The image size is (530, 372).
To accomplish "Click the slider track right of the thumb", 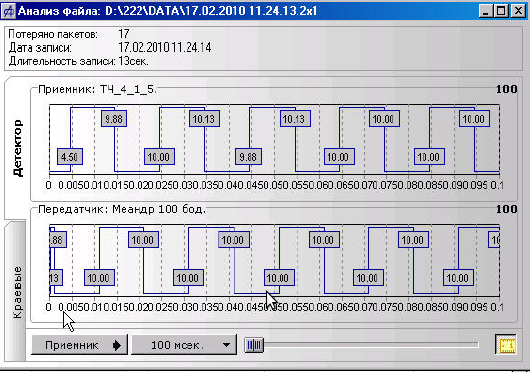I will pyautogui.click(x=371, y=345).
